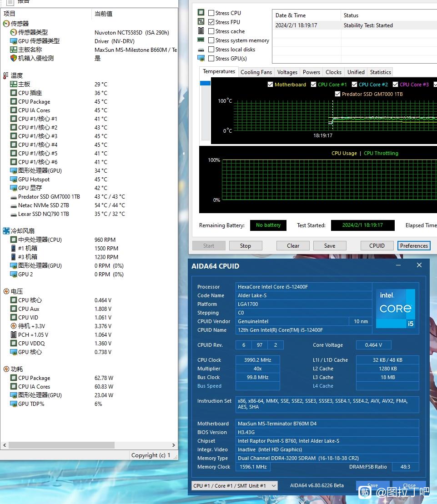The width and height of the screenshot is (437, 504).
Task: Click the case fan icon beside #1 机箱
Action: tap(13, 248)
